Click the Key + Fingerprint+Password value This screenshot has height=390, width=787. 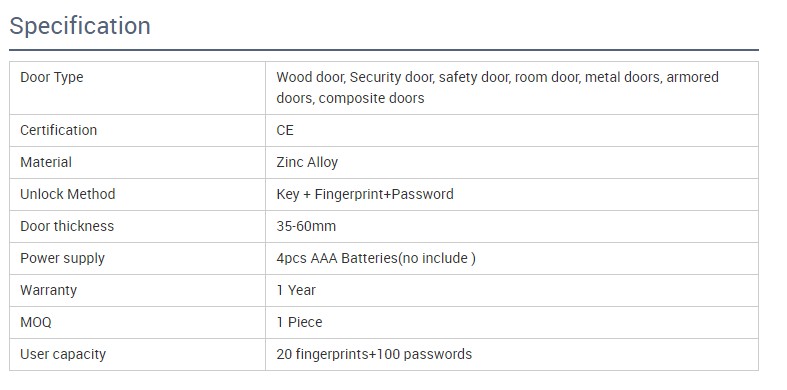pyautogui.click(x=365, y=194)
